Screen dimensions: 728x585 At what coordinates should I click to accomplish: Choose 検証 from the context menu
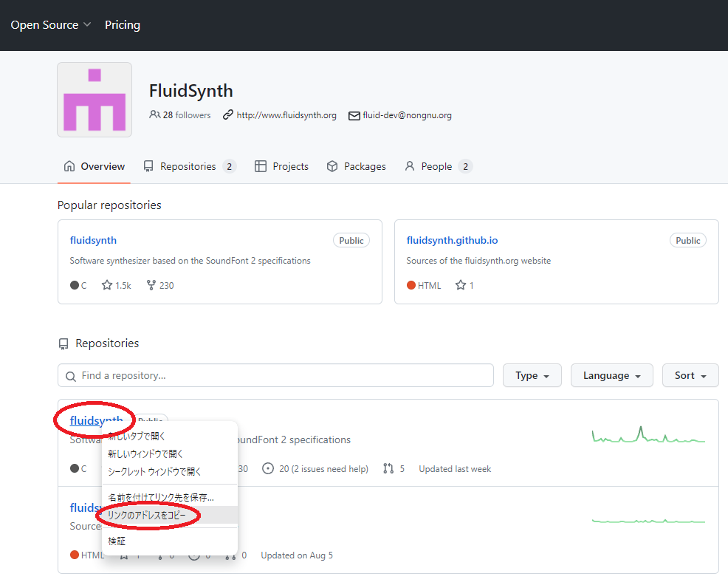170,541
